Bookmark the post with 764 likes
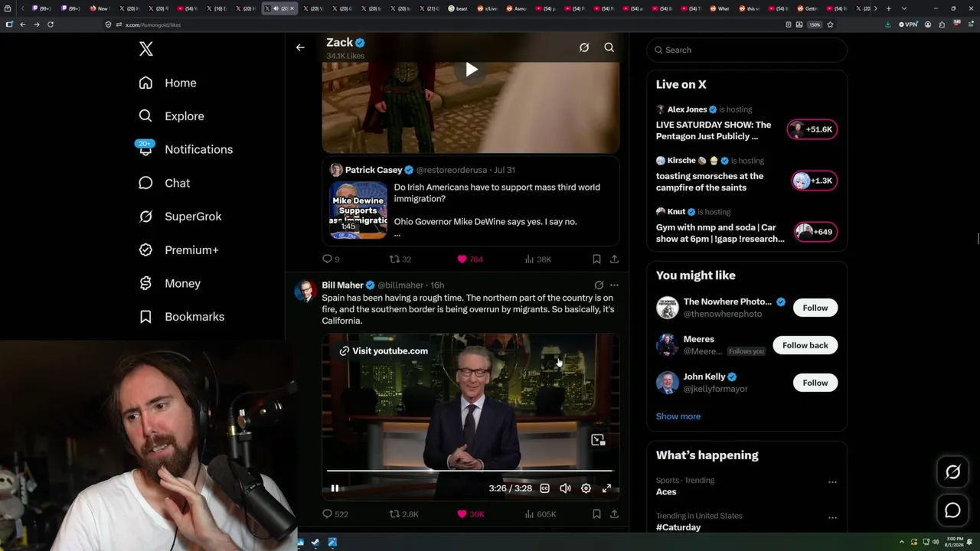The width and height of the screenshot is (980, 551). (596, 259)
